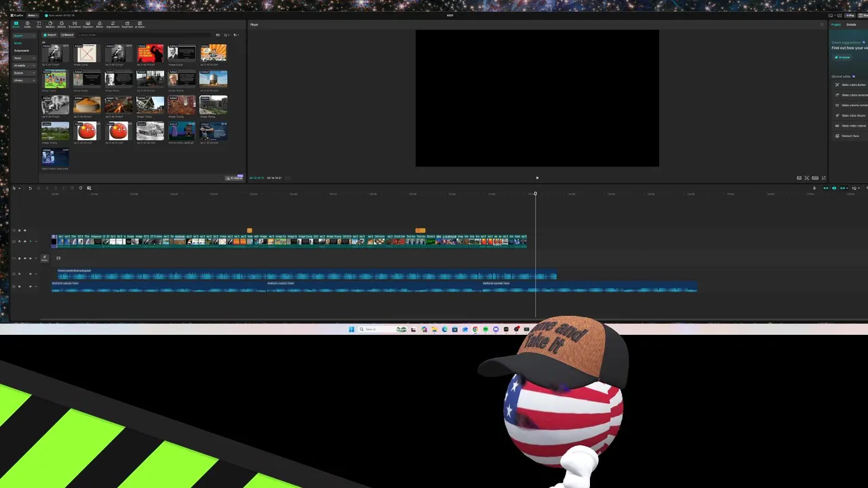Select the orange rays cartoon thumbnail
Screen dimensions: 868x488
coord(213,53)
